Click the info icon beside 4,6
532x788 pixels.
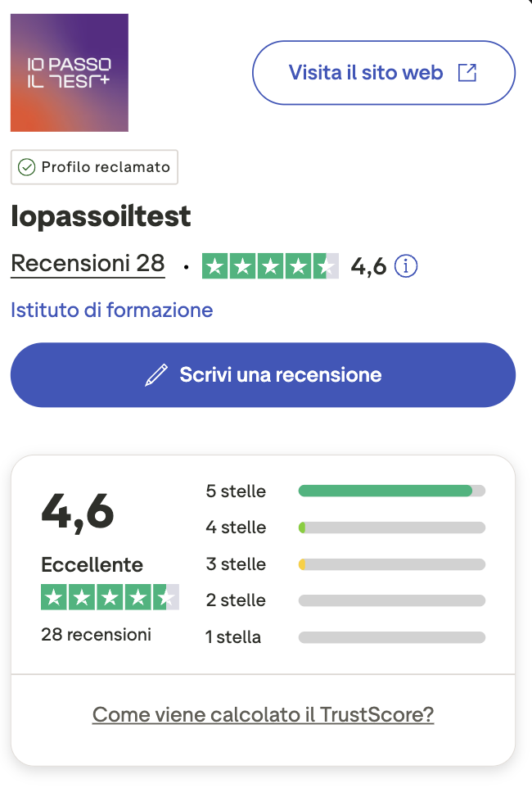tap(406, 266)
